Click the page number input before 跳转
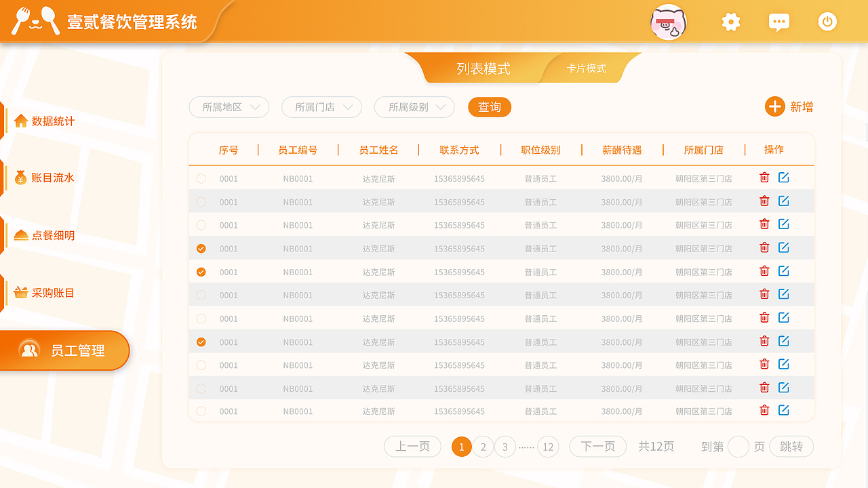The height and width of the screenshot is (488, 868). coord(738,447)
